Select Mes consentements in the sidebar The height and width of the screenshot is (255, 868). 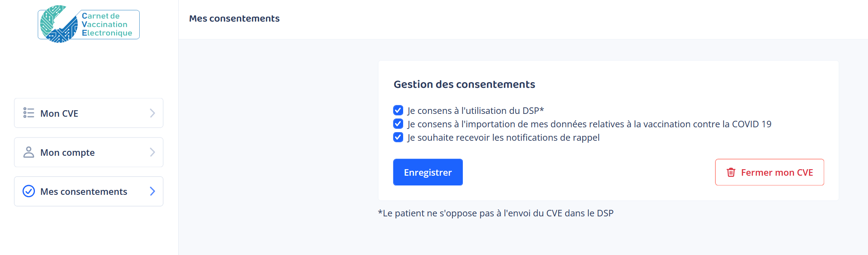(x=84, y=192)
